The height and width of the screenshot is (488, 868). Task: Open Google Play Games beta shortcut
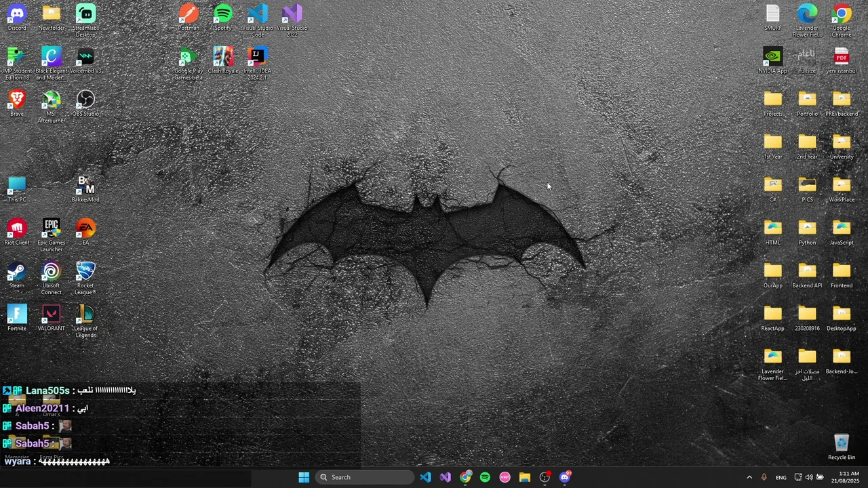(x=189, y=64)
